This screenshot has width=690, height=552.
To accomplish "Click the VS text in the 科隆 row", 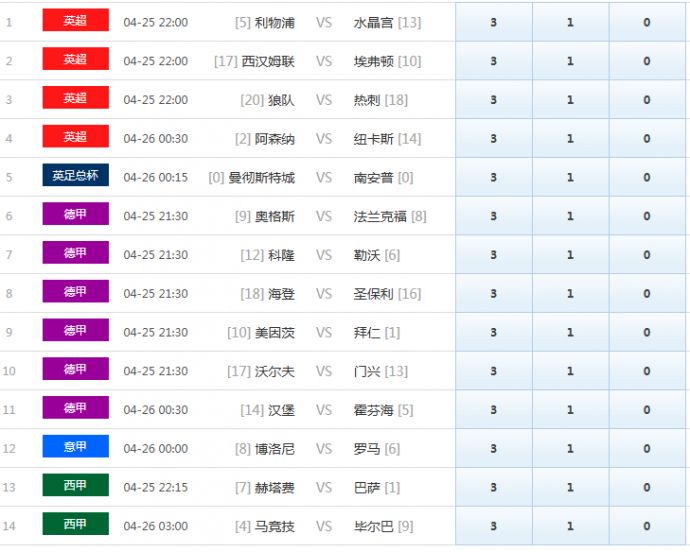I will 324,255.
